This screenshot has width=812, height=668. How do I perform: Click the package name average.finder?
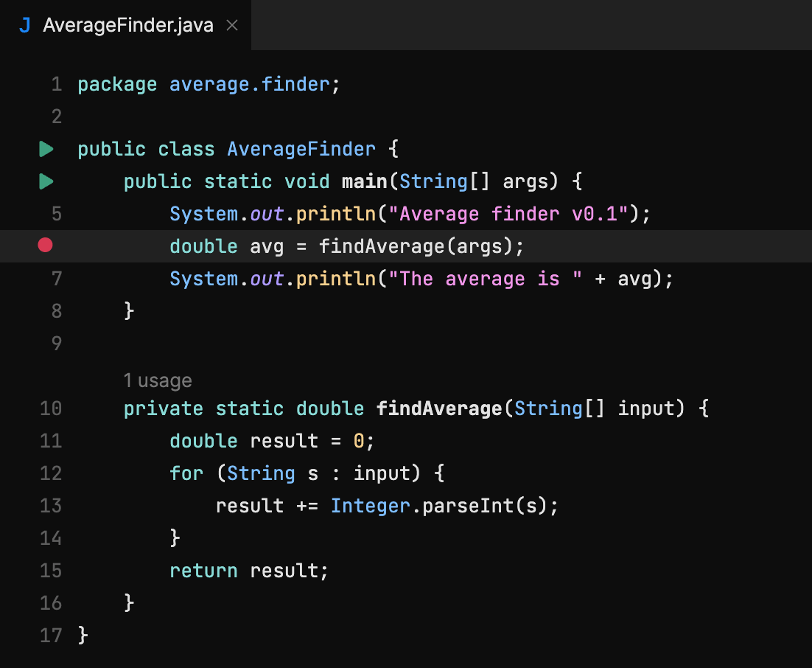tap(250, 83)
